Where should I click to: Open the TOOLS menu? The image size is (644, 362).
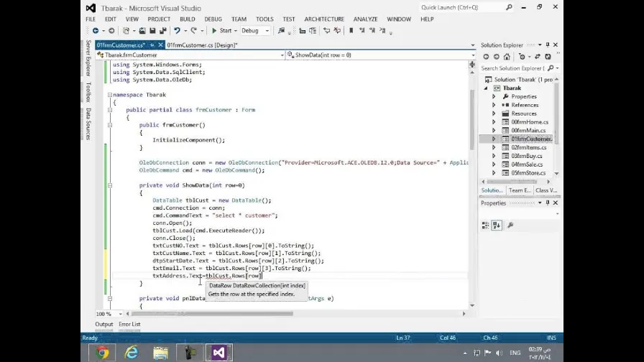264,19
